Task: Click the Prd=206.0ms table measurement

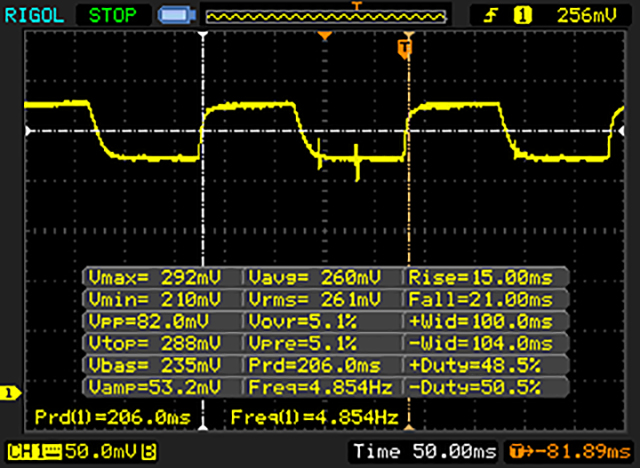Action: tap(315, 365)
